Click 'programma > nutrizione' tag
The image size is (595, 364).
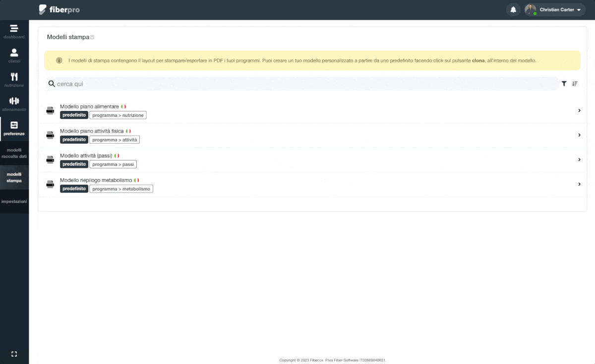pos(118,115)
